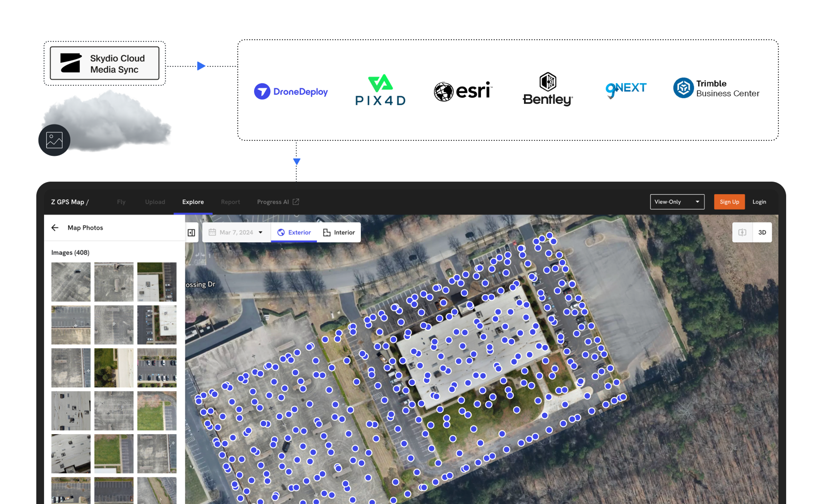Open the parked cars thumbnail in row three

[x=157, y=368]
